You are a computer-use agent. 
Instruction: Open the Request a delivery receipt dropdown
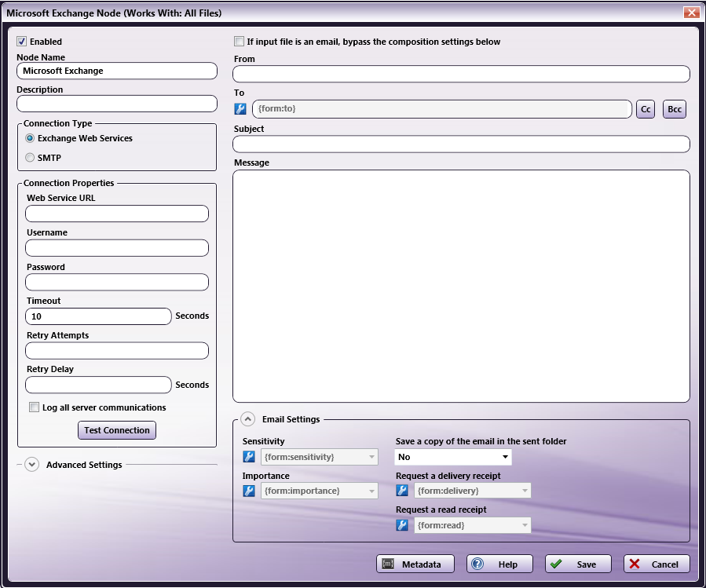point(472,491)
